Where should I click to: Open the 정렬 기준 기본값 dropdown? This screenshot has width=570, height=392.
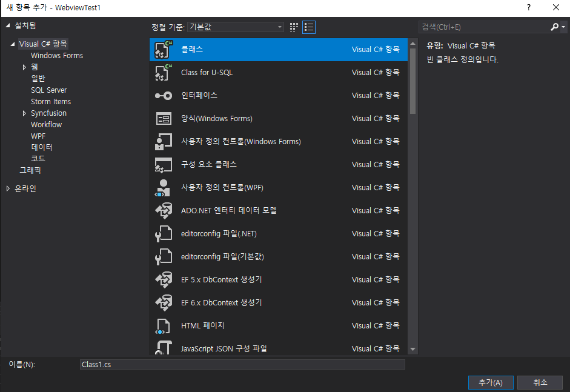(x=236, y=27)
